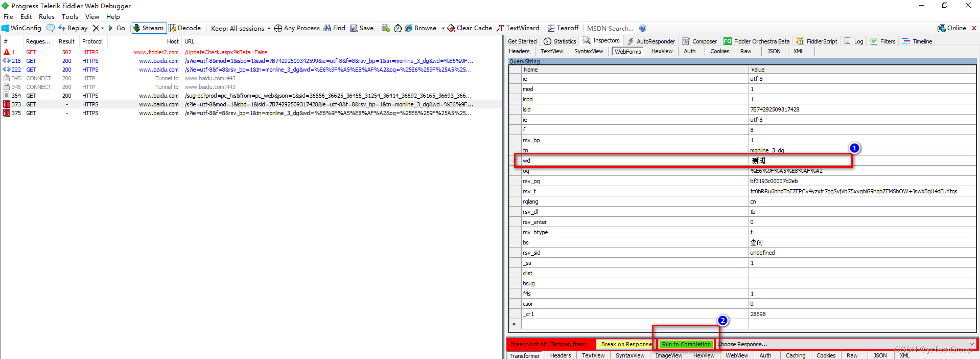980x359 pixels.
Task: Switch to Statistics tab
Action: tap(560, 41)
